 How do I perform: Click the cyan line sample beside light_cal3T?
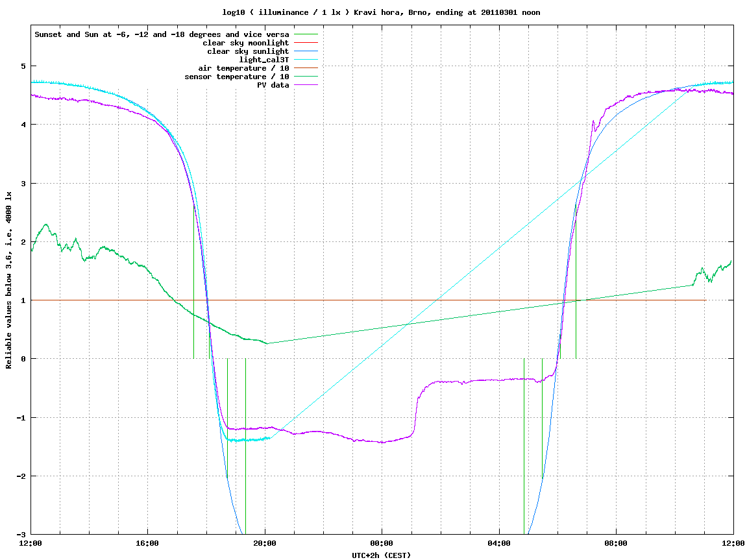click(306, 60)
